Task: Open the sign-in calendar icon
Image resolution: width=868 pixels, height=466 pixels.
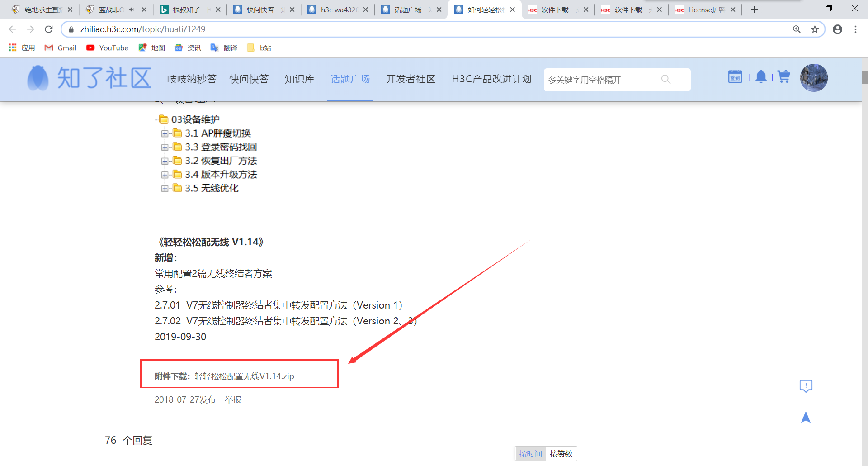Action: click(x=735, y=76)
